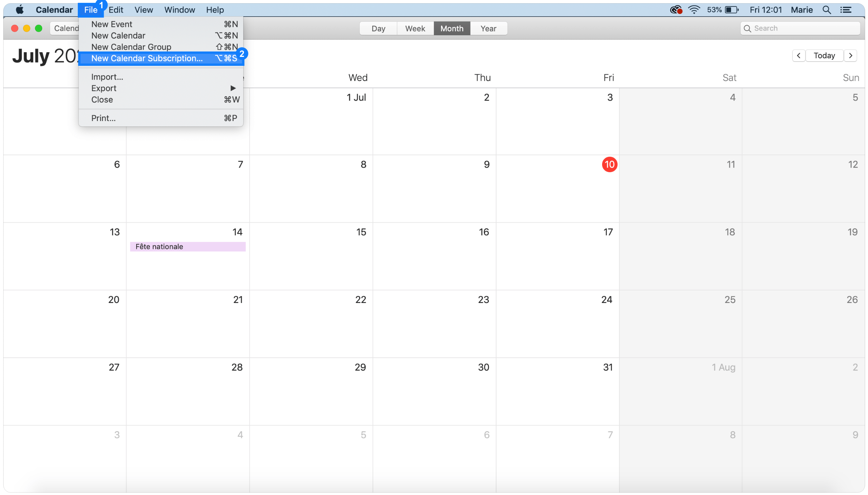Viewport: 868px width, 495px height.
Task: Click the battery status icon
Action: (731, 10)
